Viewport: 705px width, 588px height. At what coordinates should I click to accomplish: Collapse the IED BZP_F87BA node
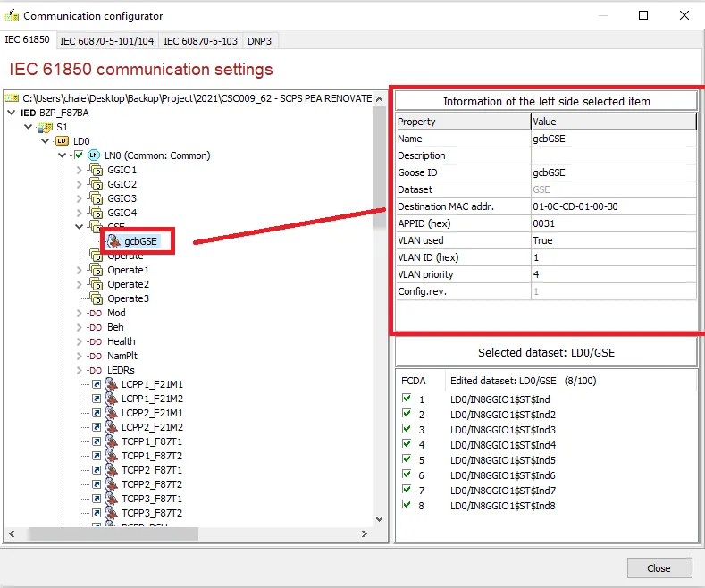pyautogui.click(x=12, y=113)
